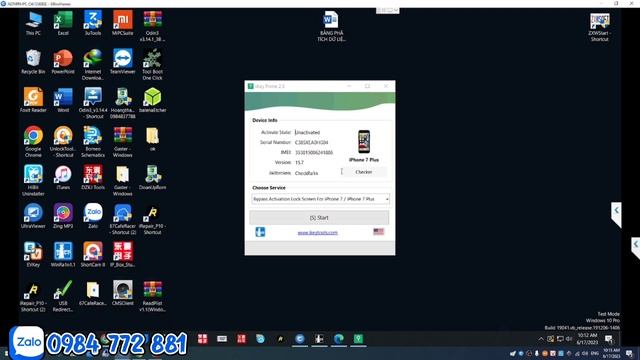Launch the UnlockTool shortcut
640x360 pixels.
63,142
